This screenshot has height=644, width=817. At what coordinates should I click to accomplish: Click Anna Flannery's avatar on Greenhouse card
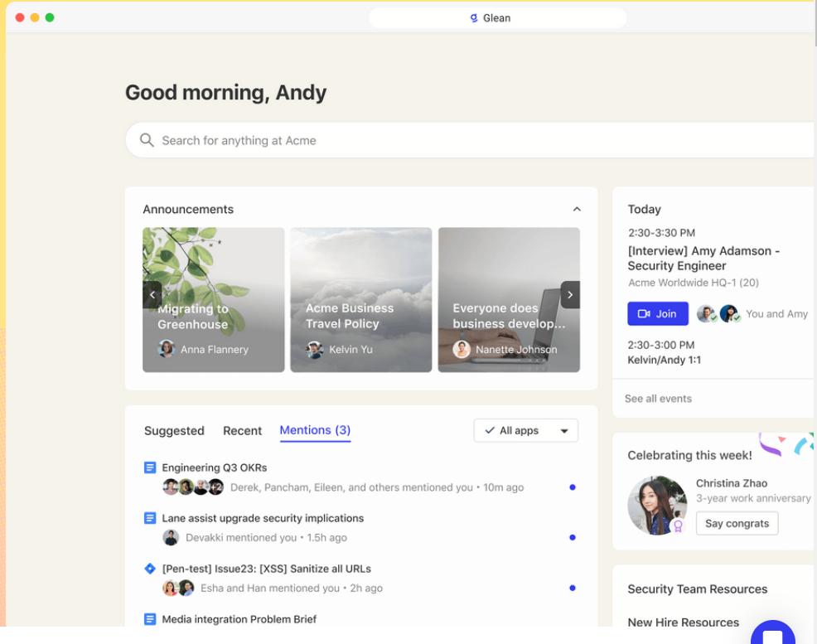(x=167, y=349)
